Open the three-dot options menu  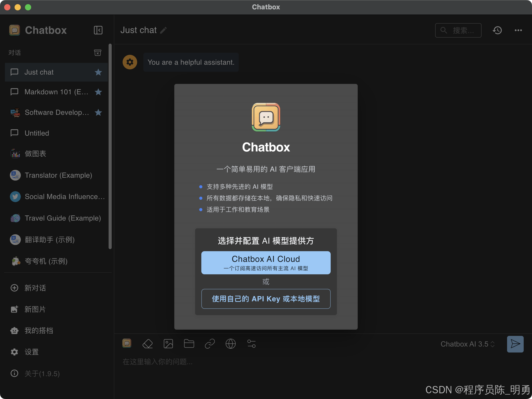518,30
